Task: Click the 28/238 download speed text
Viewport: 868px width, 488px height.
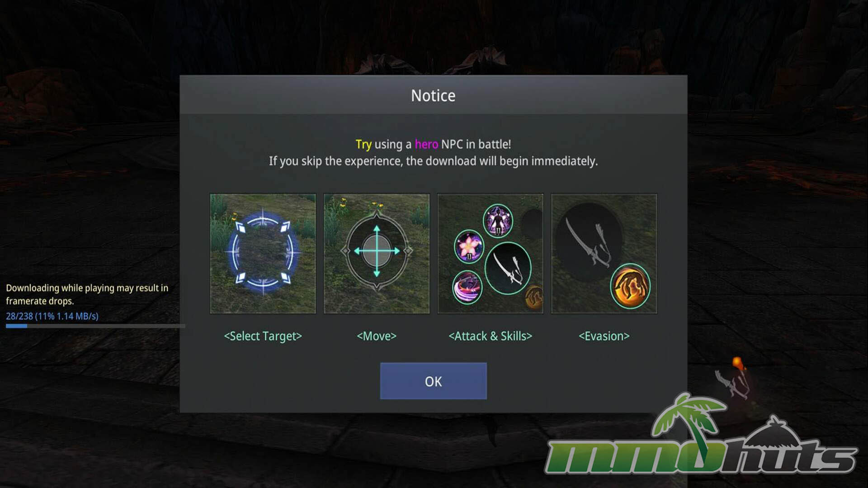Action: [x=52, y=316]
